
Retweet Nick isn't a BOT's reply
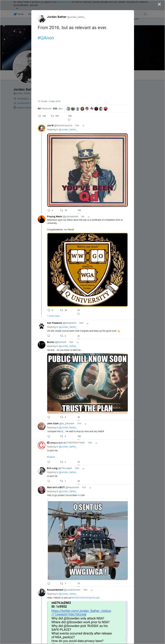pyautogui.click(x=61, y=583)
